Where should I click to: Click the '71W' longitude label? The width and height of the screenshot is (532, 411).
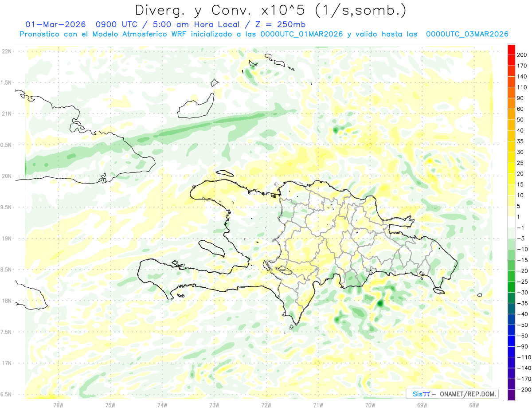318,405
